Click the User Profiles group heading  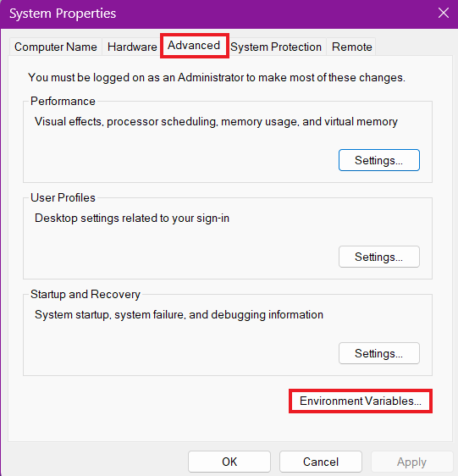click(x=63, y=197)
